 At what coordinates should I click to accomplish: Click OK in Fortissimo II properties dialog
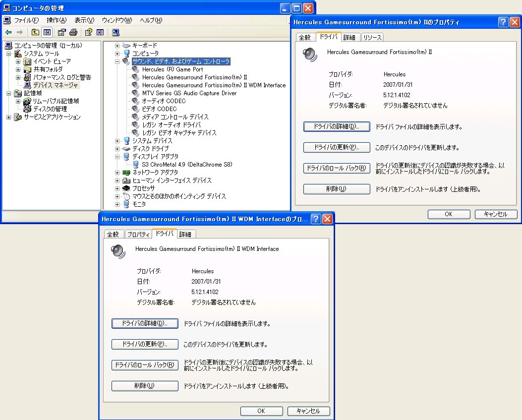(449, 214)
